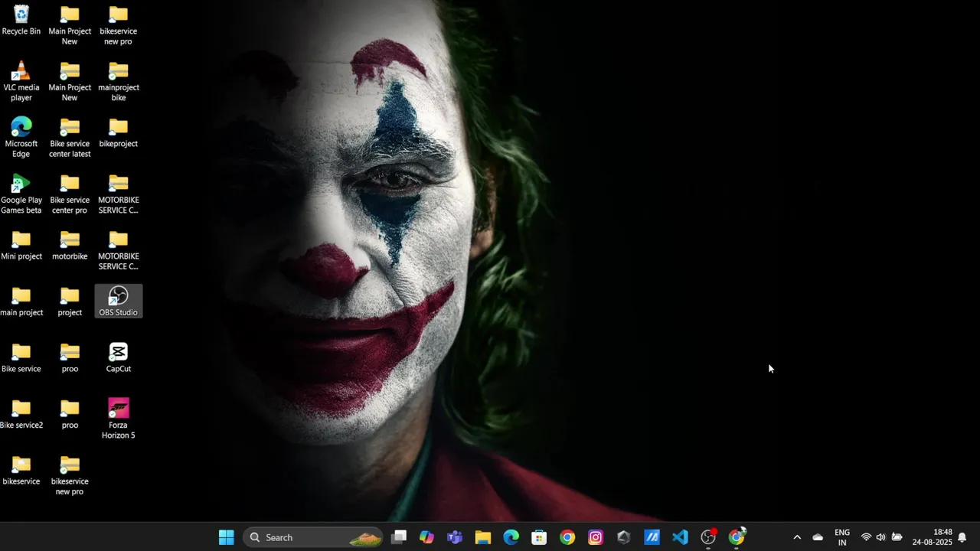Launch Copilot from the taskbar
Viewport: 980px width, 551px height.
coord(427,537)
